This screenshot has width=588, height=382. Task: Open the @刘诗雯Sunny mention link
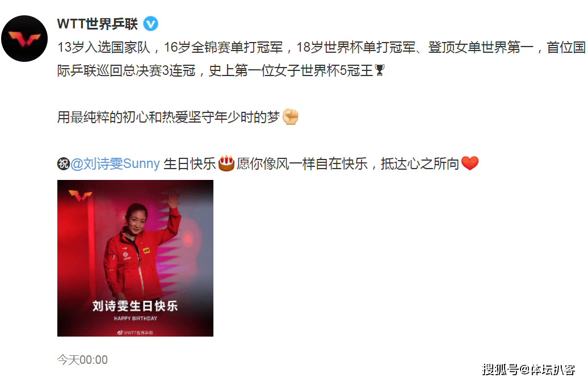[x=115, y=164]
